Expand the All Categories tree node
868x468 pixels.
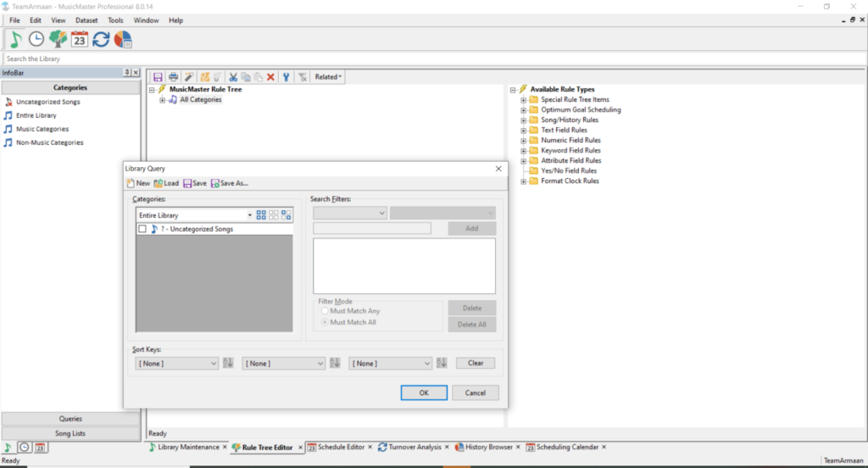pos(162,100)
